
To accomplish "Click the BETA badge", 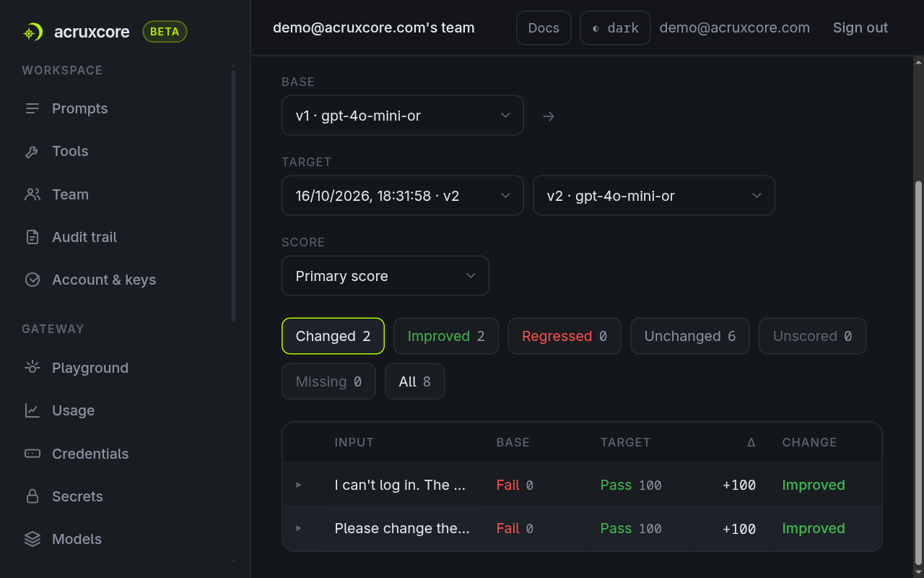I will coord(165,32).
